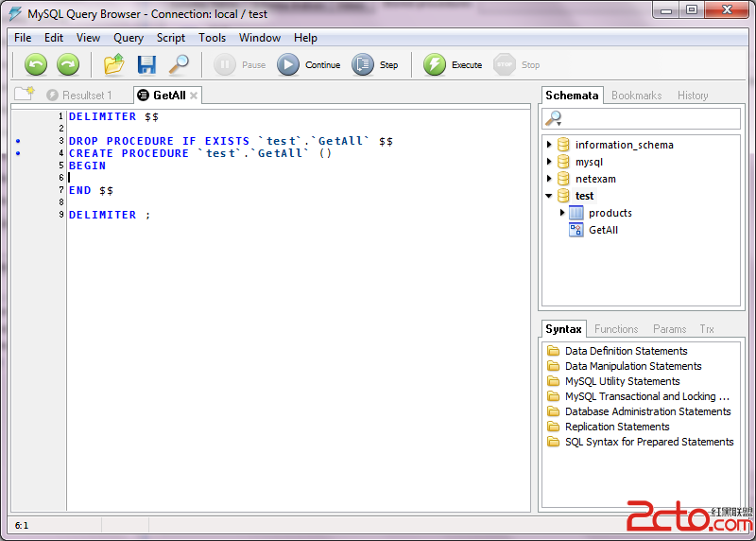The width and height of the screenshot is (756, 541).
Task: Click MySQL Transactional and Locking folder icon
Action: click(554, 396)
